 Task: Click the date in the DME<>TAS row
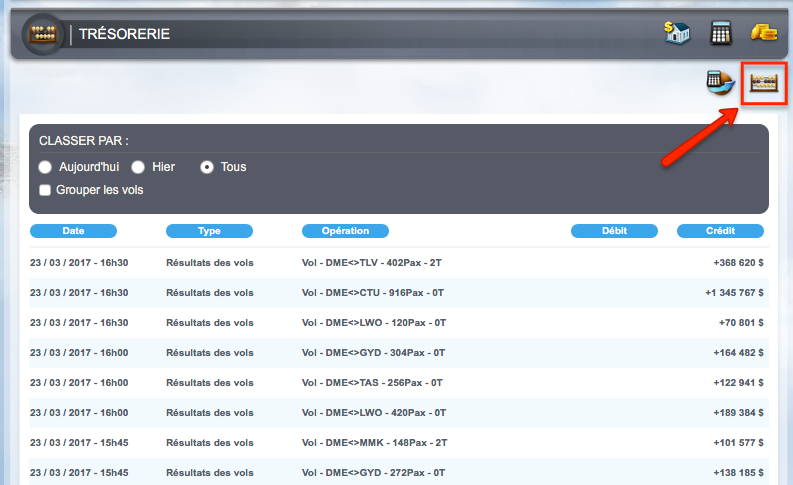pyautogui.click(x=79, y=383)
